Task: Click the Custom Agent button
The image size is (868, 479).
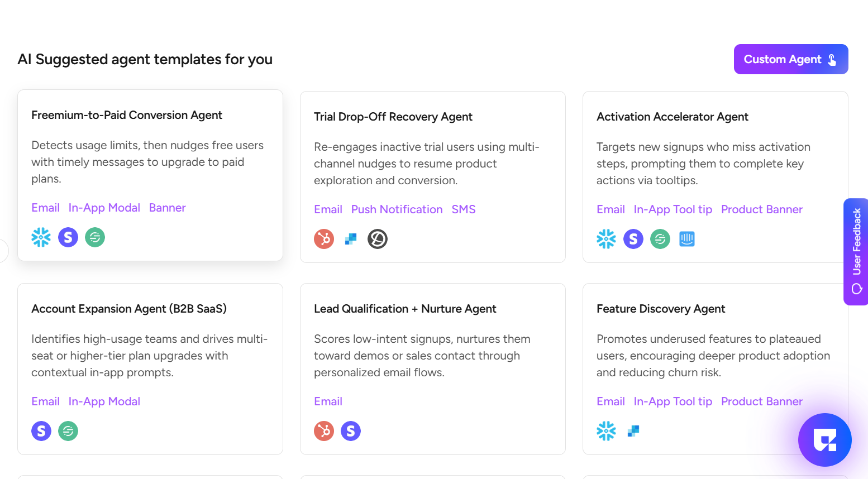Action: click(x=790, y=59)
